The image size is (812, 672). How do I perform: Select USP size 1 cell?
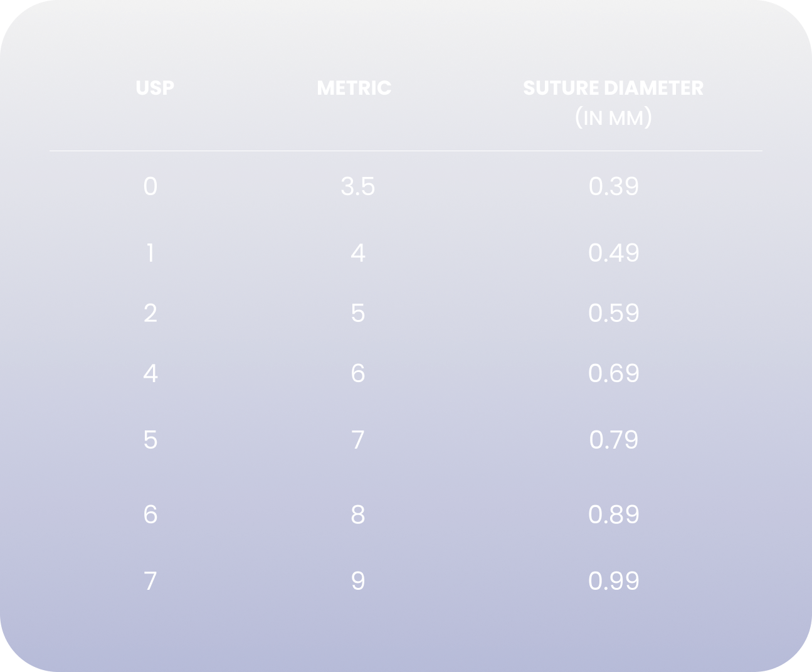pos(150,253)
